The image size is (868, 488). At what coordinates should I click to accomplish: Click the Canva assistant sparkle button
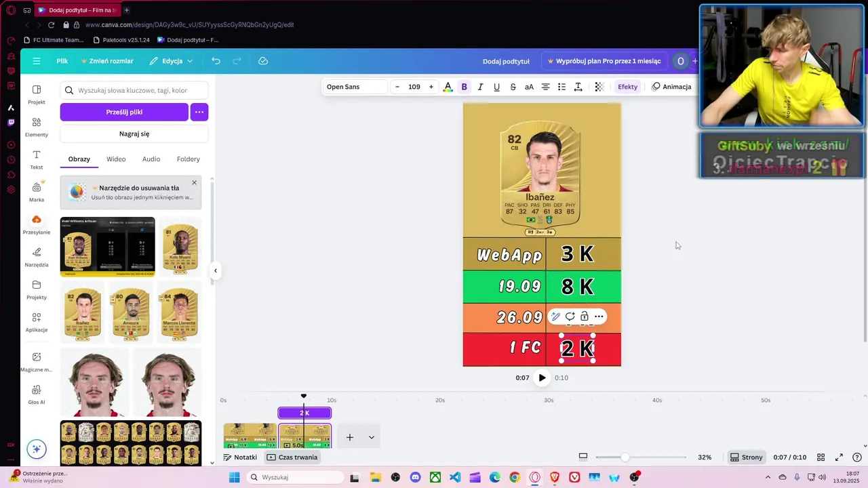pyautogui.click(x=37, y=449)
